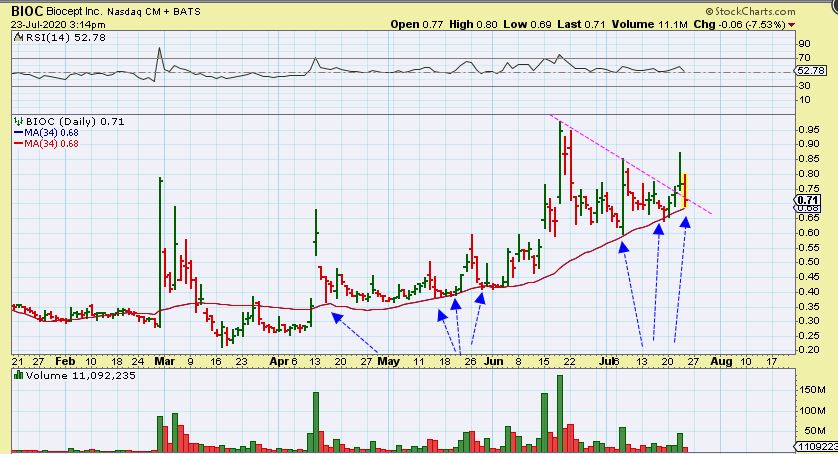Click the 0.45 price axis label
This screenshot has width=838, height=454.
pyautogui.click(x=808, y=277)
